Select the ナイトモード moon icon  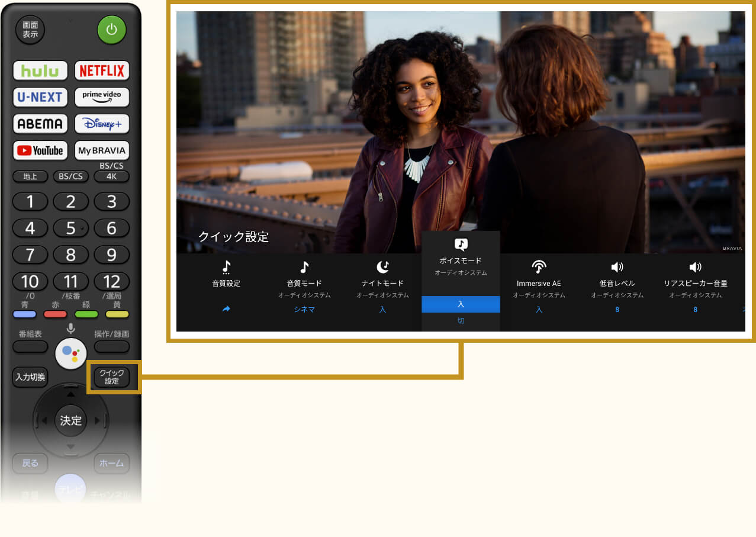[x=382, y=268]
